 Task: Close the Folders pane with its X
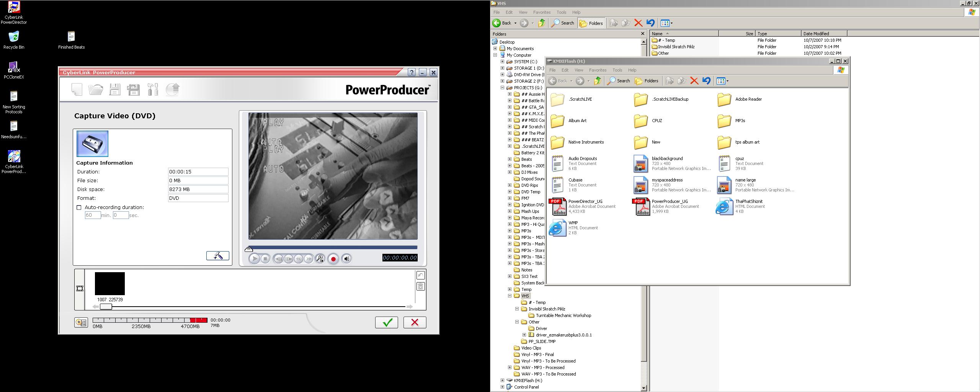[x=643, y=34]
